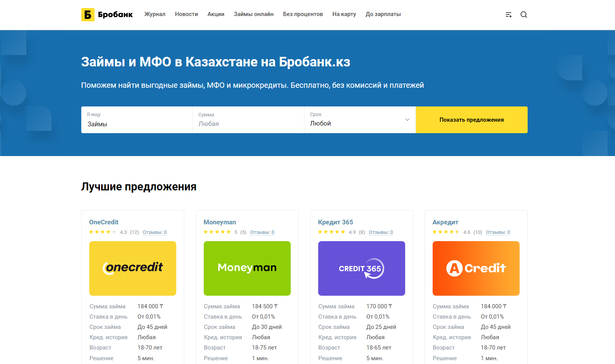Open Отзывы: 0 link for Moneyman

[262, 232]
